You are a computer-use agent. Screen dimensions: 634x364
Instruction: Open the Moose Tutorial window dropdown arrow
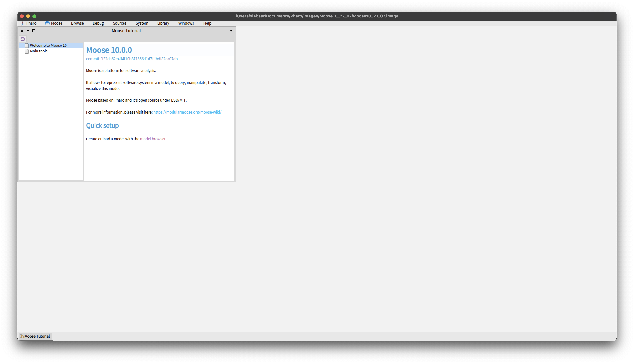coord(231,31)
